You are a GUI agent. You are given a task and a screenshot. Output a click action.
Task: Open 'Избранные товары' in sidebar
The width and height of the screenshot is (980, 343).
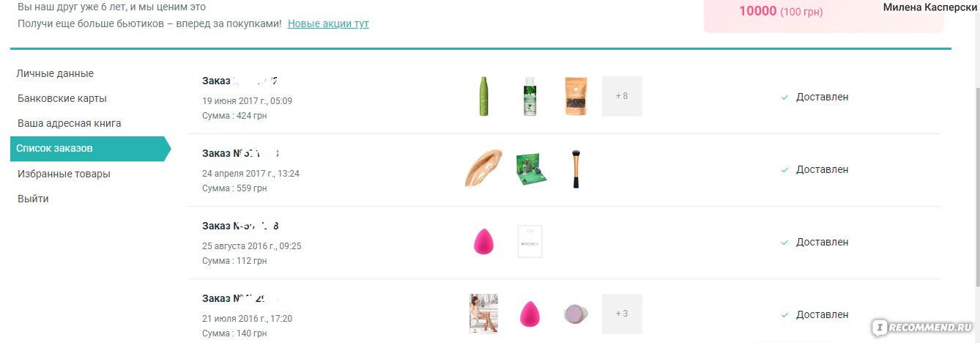(64, 174)
